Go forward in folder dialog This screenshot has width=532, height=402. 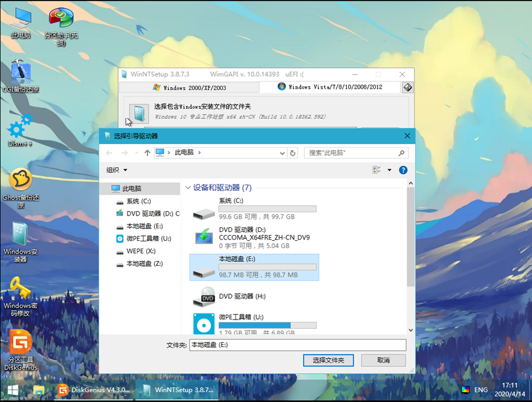point(124,153)
